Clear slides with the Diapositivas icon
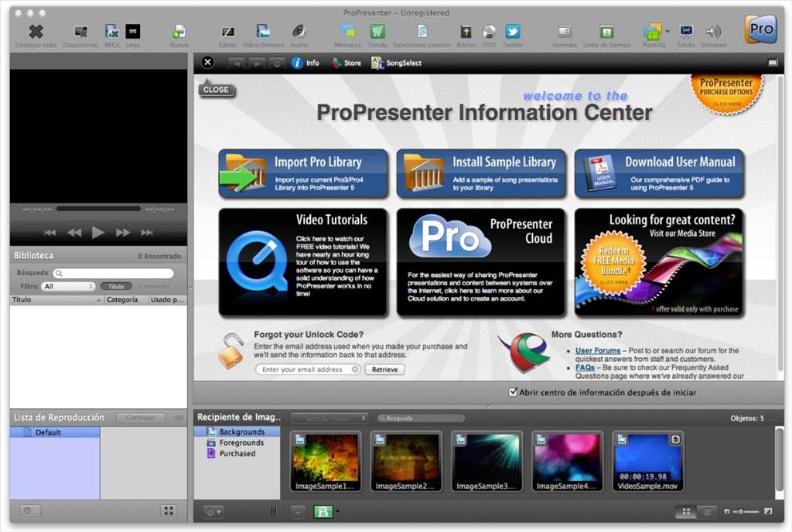 pos(80,32)
